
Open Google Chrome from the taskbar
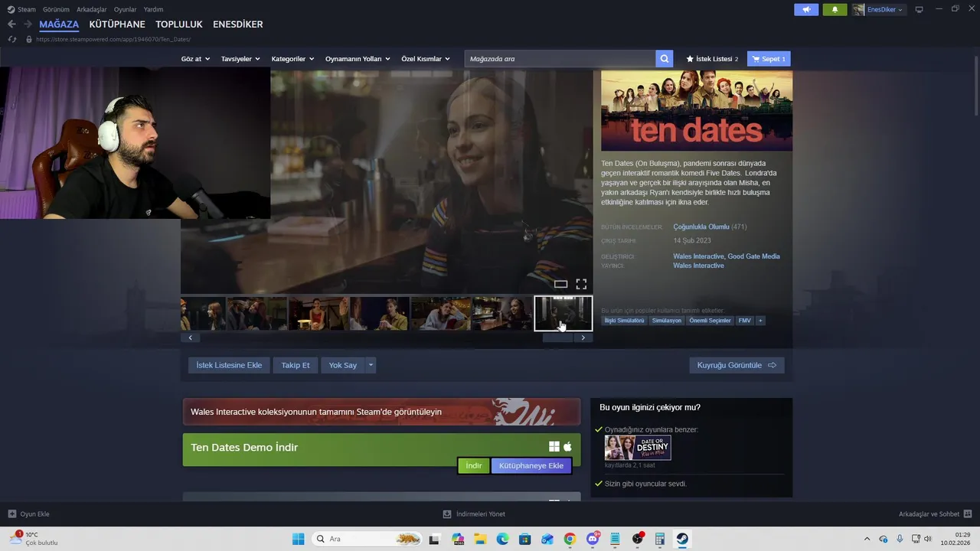[x=570, y=539]
